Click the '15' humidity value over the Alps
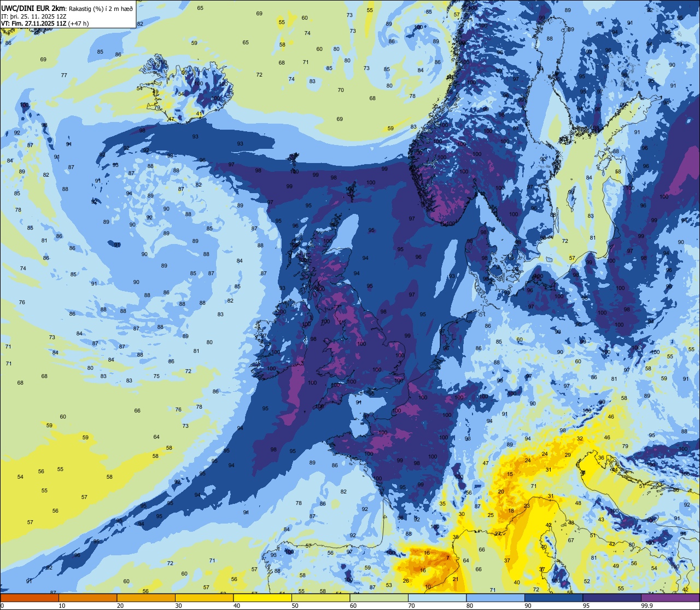 point(510,474)
